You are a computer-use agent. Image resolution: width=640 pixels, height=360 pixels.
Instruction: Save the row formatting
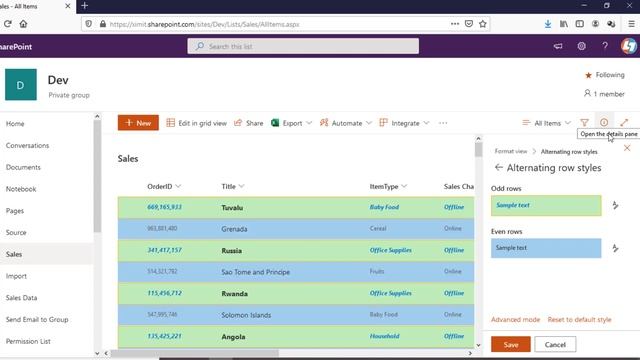[x=511, y=344]
